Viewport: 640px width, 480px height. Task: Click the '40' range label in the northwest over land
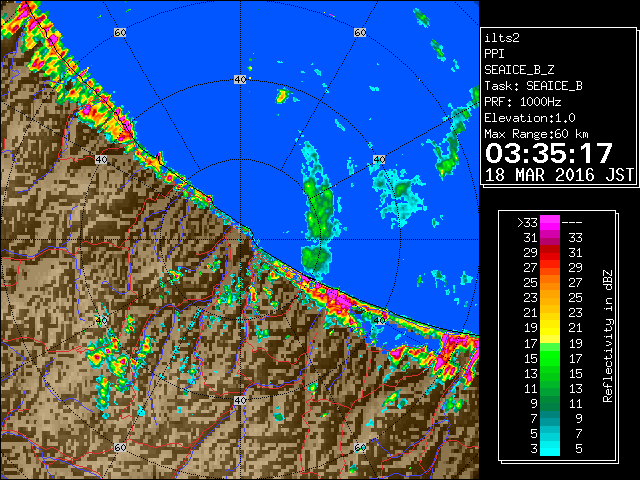(101, 159)
